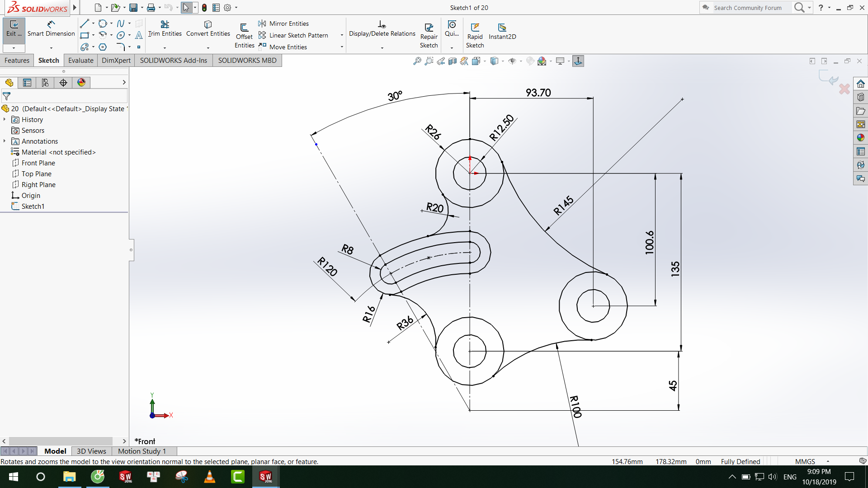Select the Corner Rectangle tool
Screen dimensions: 868x488
point(85,35)
